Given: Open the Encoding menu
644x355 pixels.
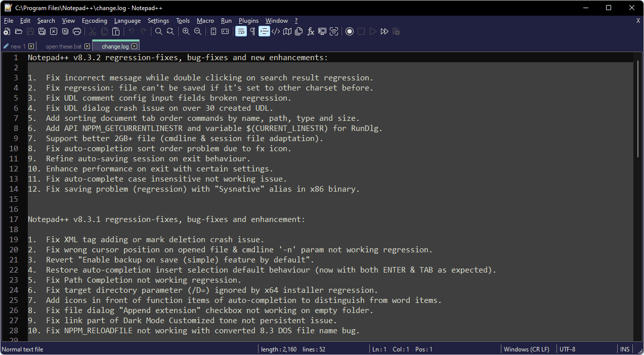Looking at the screenshot, I should click(94, 21).
